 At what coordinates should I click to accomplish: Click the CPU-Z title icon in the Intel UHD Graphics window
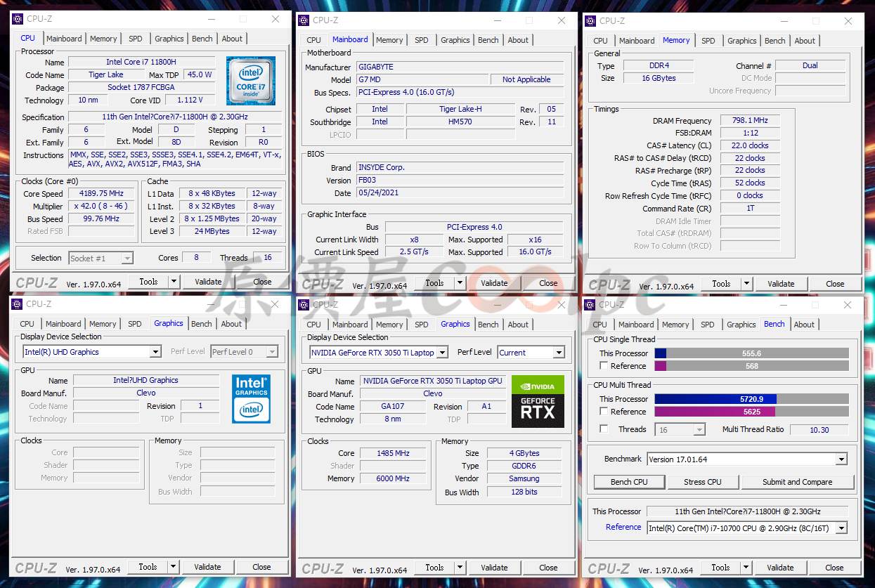coord(17,304)
